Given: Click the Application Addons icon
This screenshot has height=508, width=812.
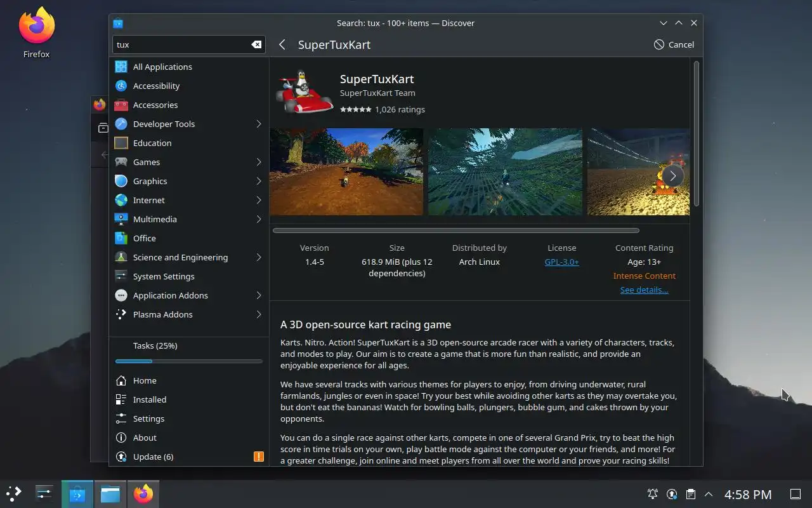Looking at the screenshot, I should click(x=121, y=295).
